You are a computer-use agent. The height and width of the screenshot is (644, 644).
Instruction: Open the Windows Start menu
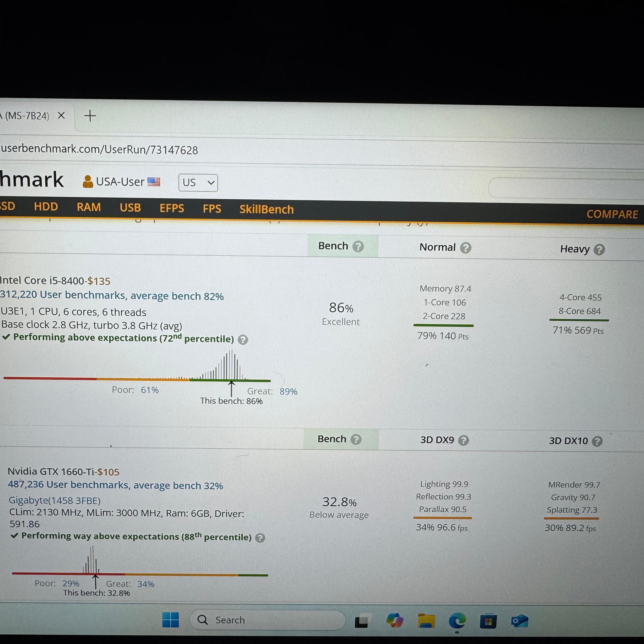coord(170,620)
